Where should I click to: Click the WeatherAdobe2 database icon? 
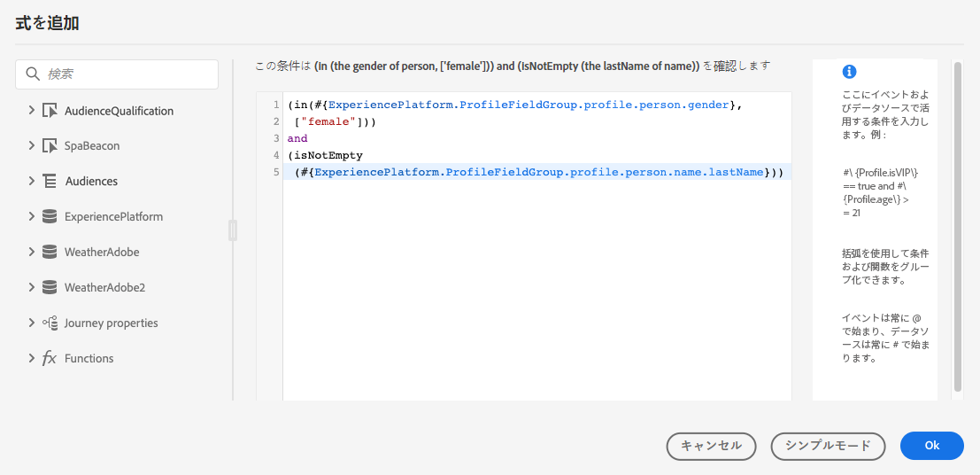pyautogui.click(x=50, y=287)
